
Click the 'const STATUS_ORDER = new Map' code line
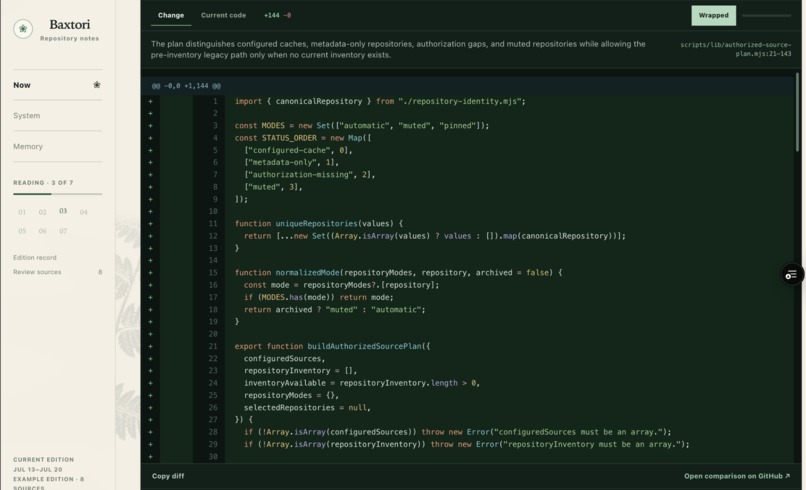coord(303,138)
